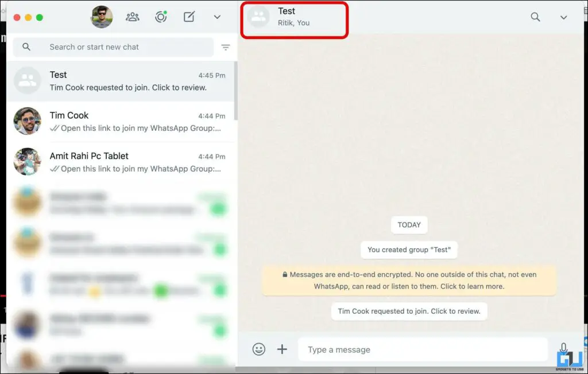This screenshot has height=374, width=588.
Task: Open your profile photo in the sidebar header
Action: click(x=102, y=17)
